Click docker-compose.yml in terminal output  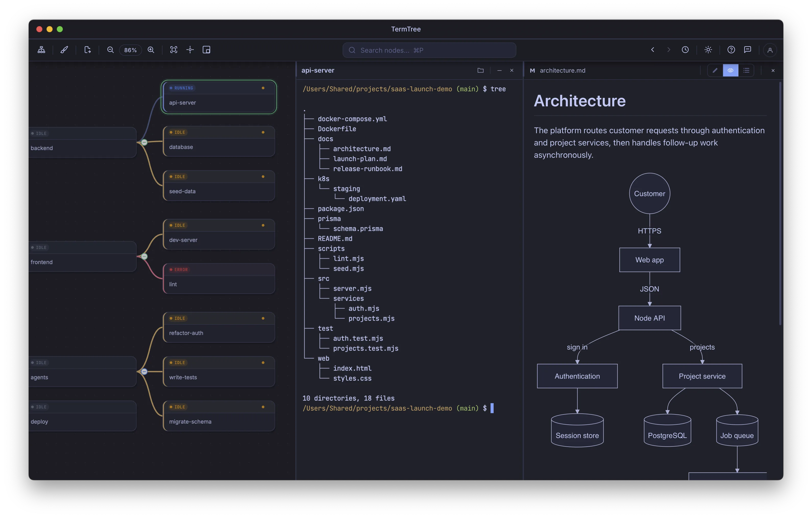click(352, 119)
